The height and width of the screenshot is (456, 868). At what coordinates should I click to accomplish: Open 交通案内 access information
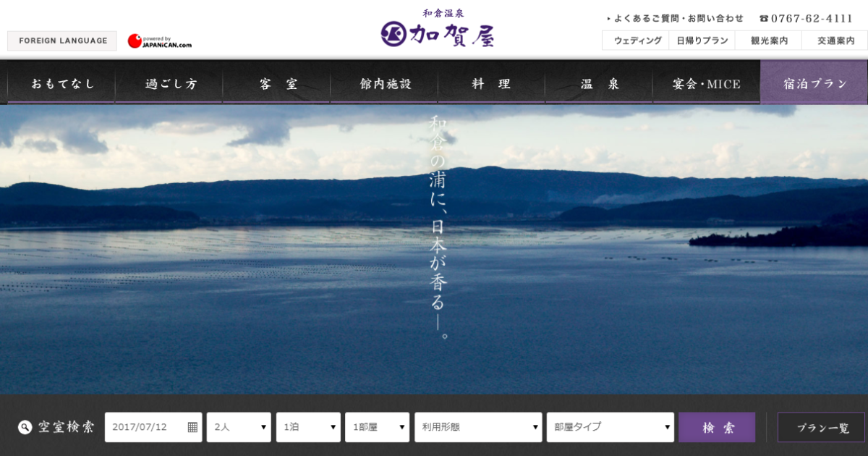835,41
